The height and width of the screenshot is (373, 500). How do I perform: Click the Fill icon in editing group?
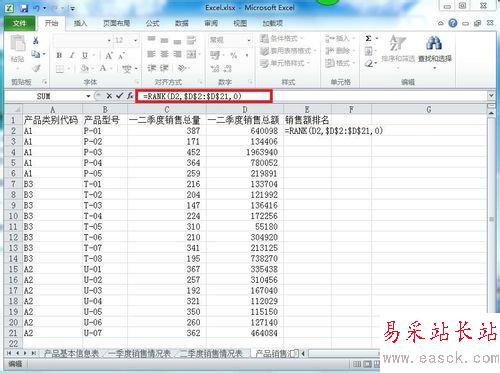(x=368, y=51)
